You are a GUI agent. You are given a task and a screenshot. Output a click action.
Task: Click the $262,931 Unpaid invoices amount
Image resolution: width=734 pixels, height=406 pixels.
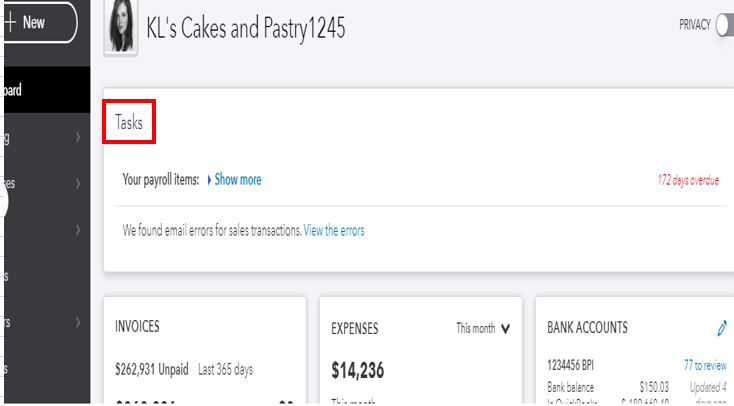[x=152, y=369]
